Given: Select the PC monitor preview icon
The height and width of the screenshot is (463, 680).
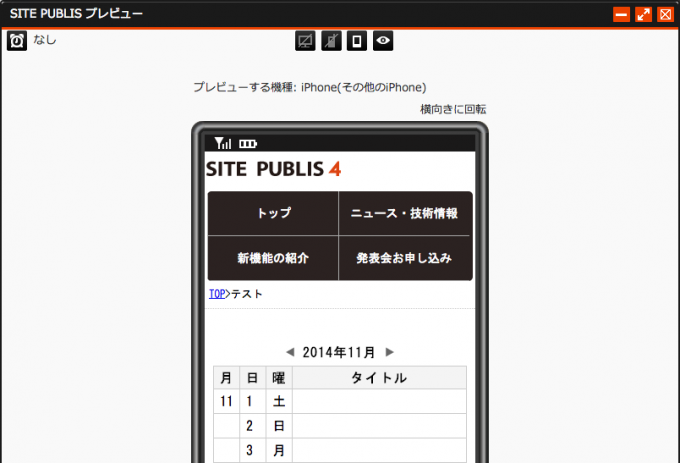Looking at the screenshot, I should point(305,41).
